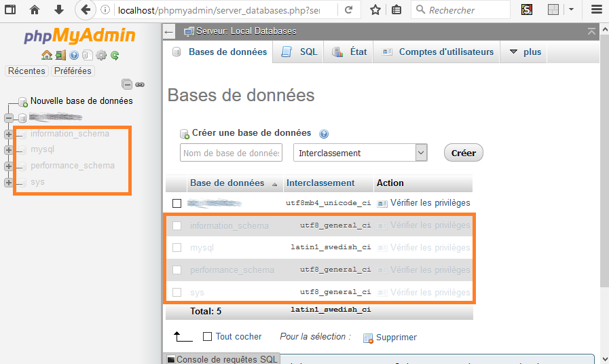This screenshot has height=364, width=609.
Task: Click the log out door icon
Action: [60, 55]
